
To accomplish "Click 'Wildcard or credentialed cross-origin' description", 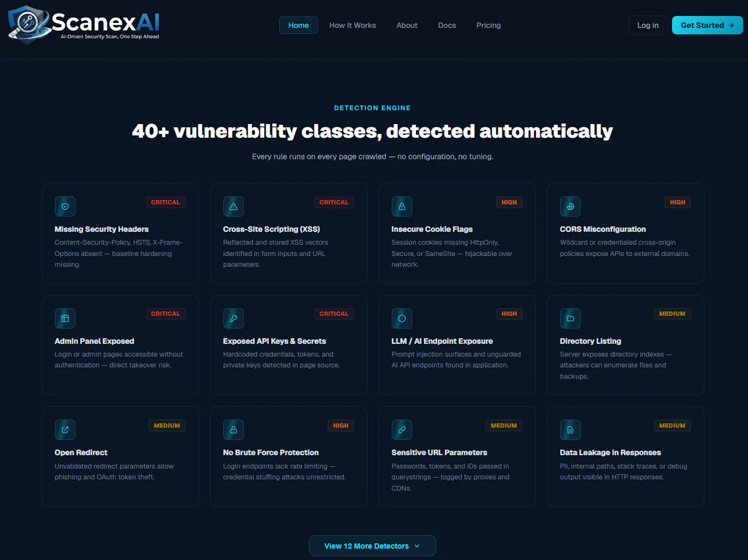I will (625, 248).
